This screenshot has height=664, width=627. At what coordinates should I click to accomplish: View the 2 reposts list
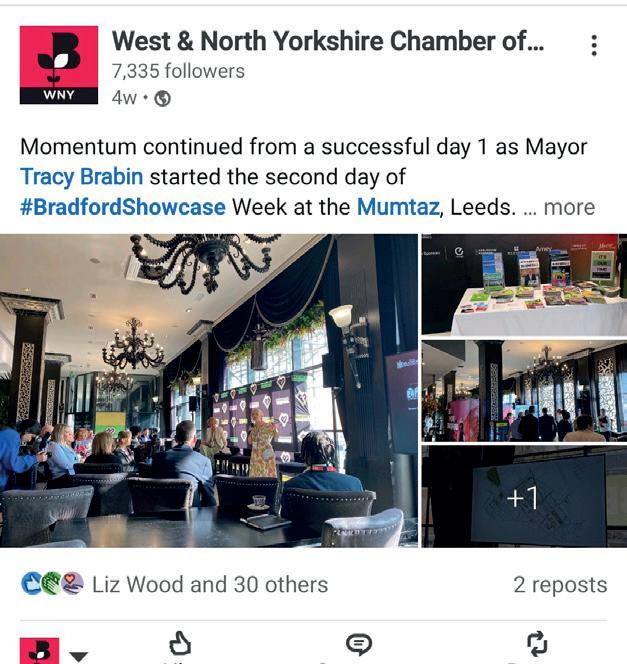(560, 585)
